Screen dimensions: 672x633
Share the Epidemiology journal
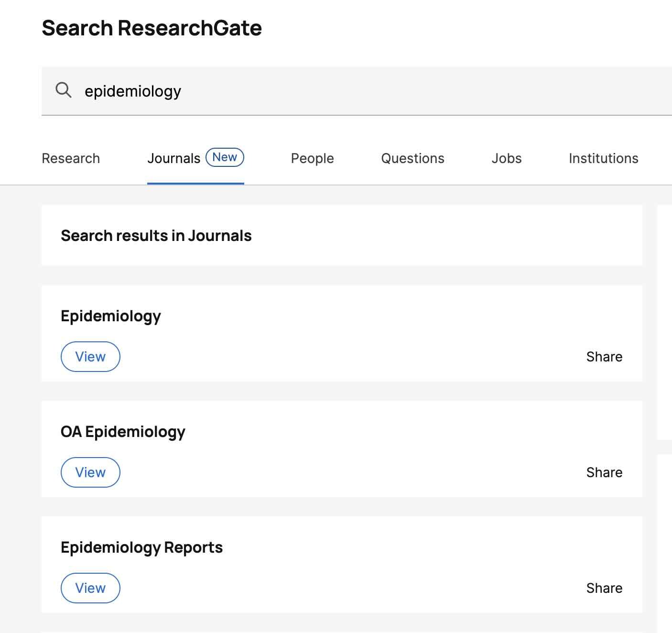pyautogui.click(x=604, y=357)
